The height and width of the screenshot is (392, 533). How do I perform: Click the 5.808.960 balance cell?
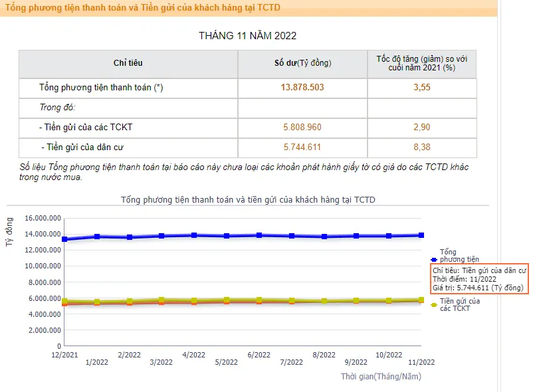click(302, 127)
